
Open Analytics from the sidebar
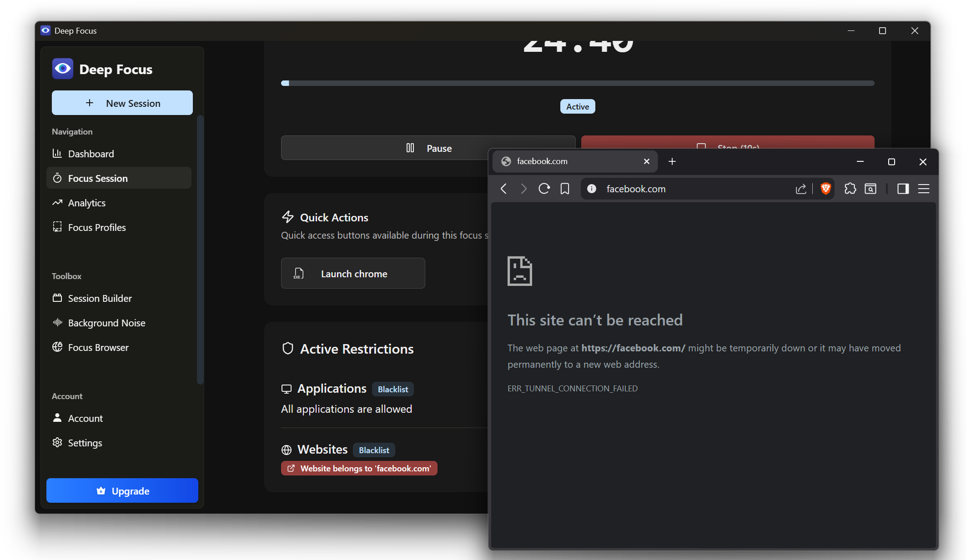click(x=119, y=203)
